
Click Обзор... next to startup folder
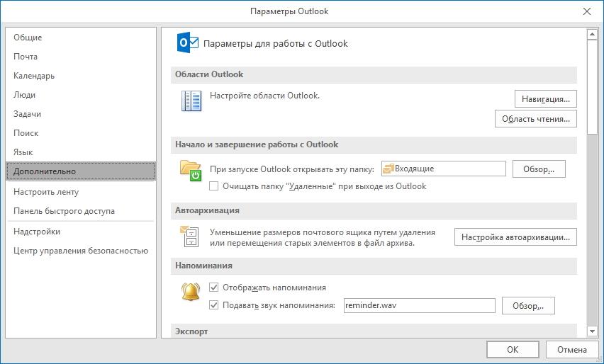coord(539,169)
